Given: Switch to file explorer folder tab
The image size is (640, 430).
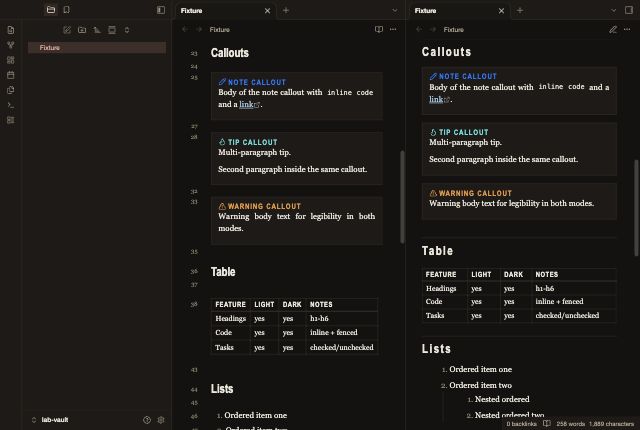Looking at the screenshot, I should click(51, 10).
